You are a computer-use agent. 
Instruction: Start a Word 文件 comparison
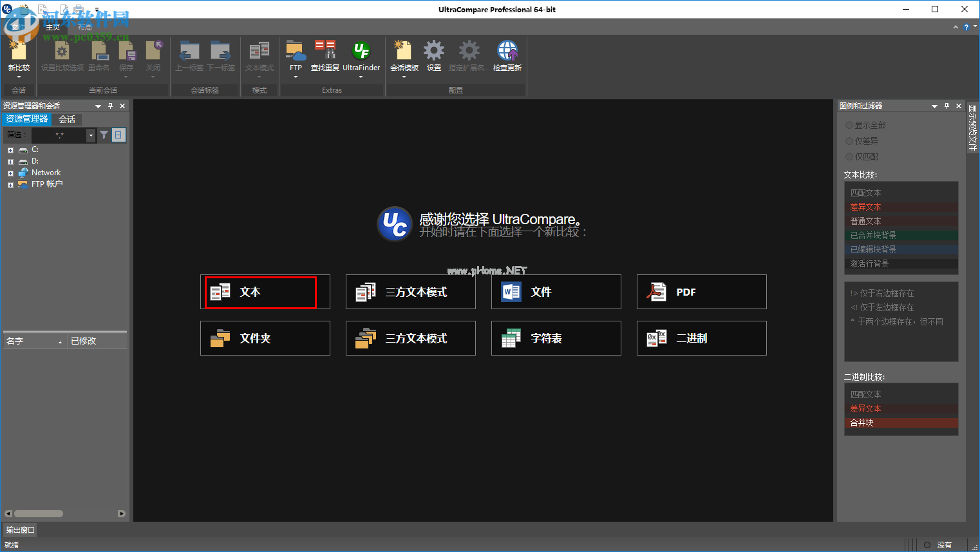click(x=556, y=292)
